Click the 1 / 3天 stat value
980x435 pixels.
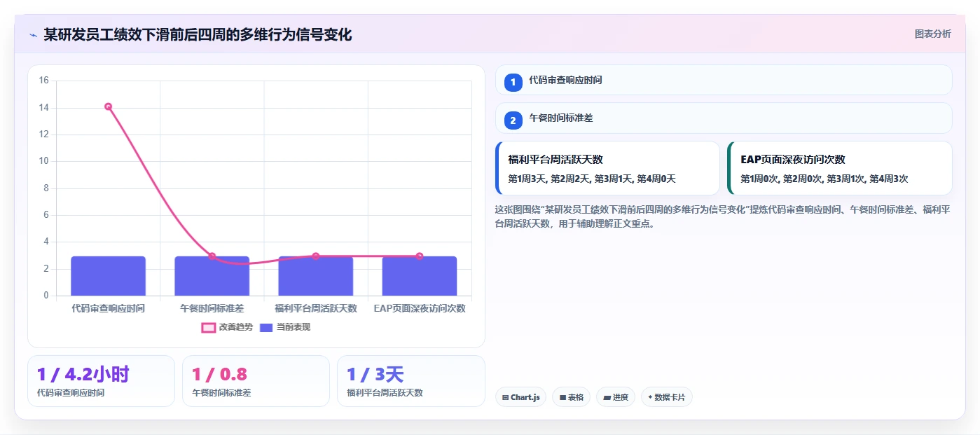click(375, 374)
